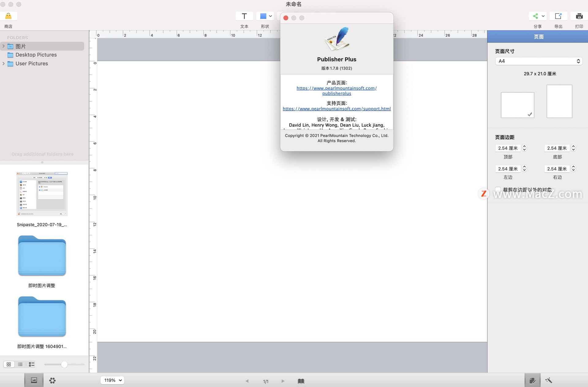Image resolution: width=588 pixels, height=387 pixels.
Task: Expand the User Pictures folder
Action: point(3,64)
